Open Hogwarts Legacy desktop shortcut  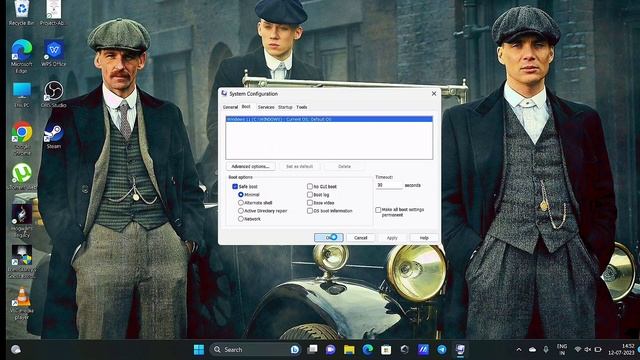pyautogui.click(x=22, y=221)
